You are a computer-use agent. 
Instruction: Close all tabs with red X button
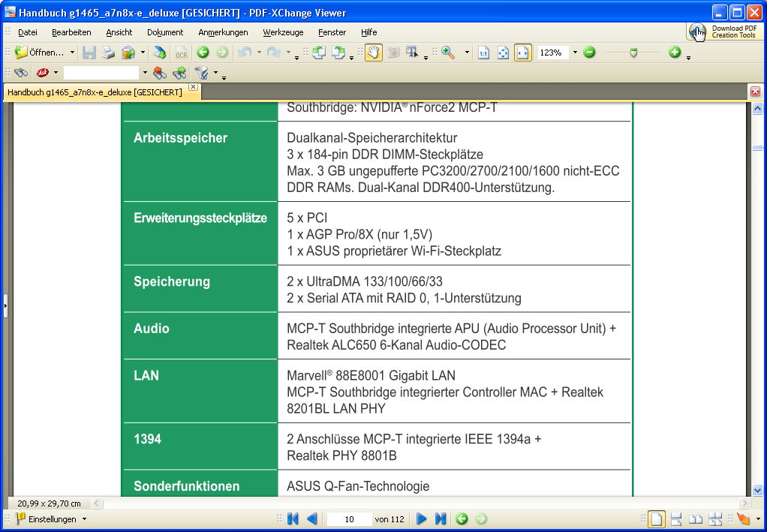[x=755, y=92]
